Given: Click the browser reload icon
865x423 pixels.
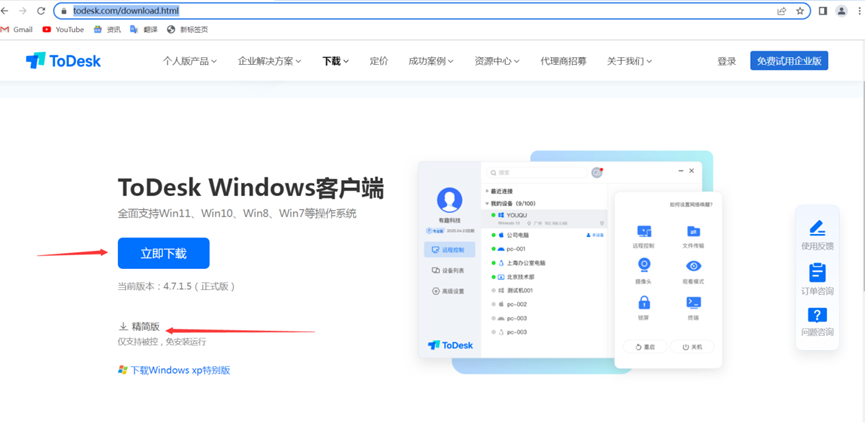Looking at the screenshot, I should click(x=41, y=11).
